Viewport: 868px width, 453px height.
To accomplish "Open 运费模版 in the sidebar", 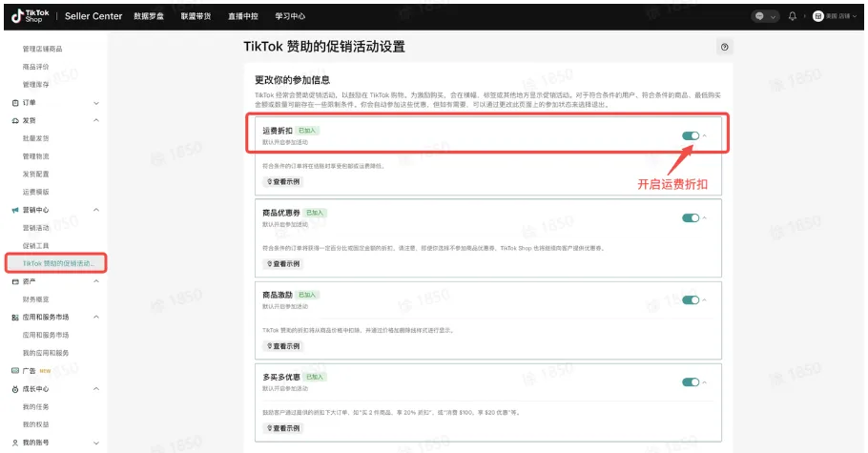I will (35, 192).
